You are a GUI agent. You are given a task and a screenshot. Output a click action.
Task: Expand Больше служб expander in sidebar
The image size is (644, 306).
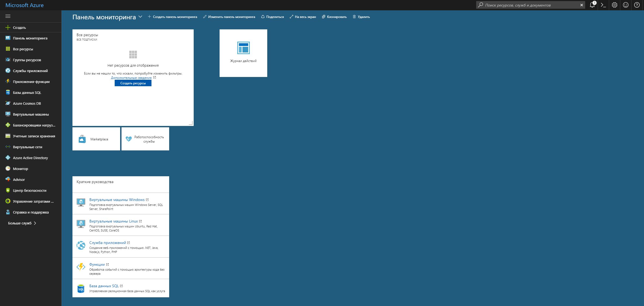click(x=23, y=223)
